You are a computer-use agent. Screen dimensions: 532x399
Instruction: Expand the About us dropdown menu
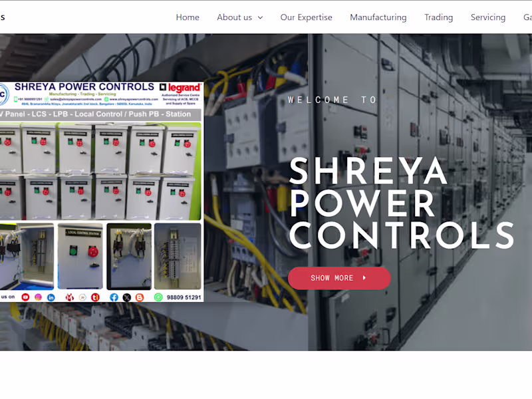click(x=235, y=17)
